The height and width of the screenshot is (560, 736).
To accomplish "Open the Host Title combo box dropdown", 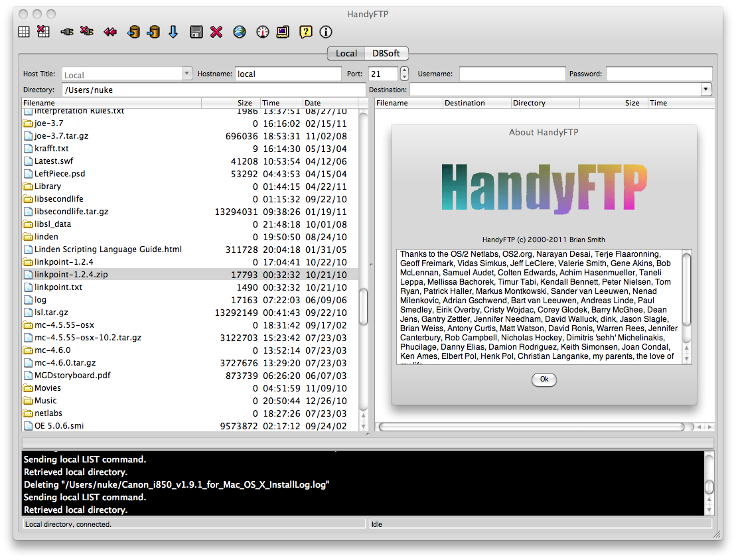I will (186, 74).
